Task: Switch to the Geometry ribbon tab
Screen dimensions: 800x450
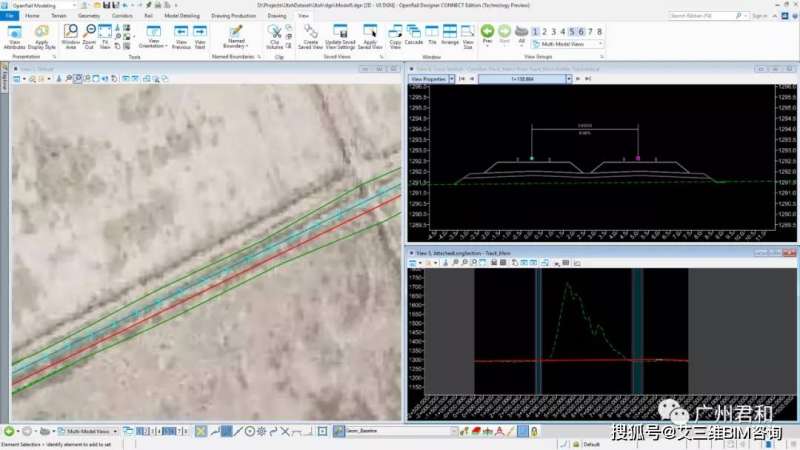Action: 88,17
